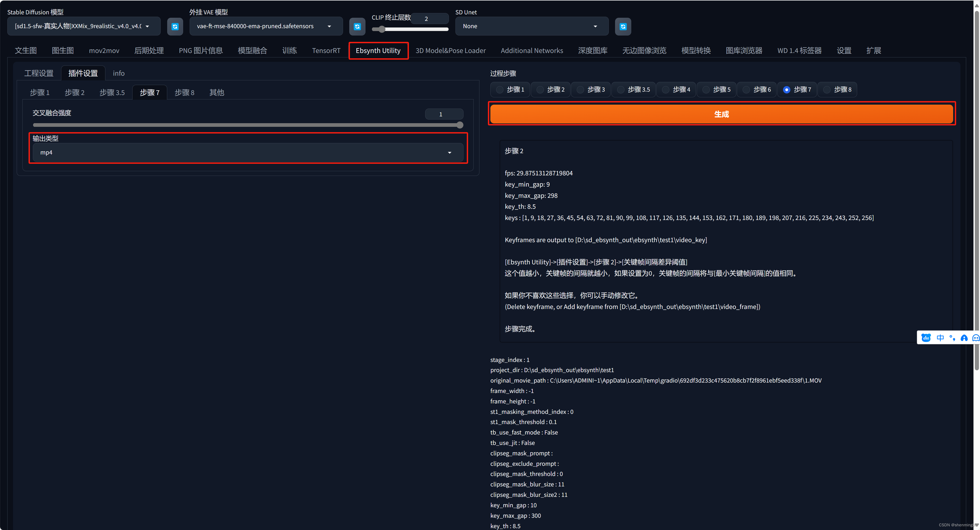980x530 pixels.
Task: Select process step 步骤 3.5 radio
Action: (633, 90)
